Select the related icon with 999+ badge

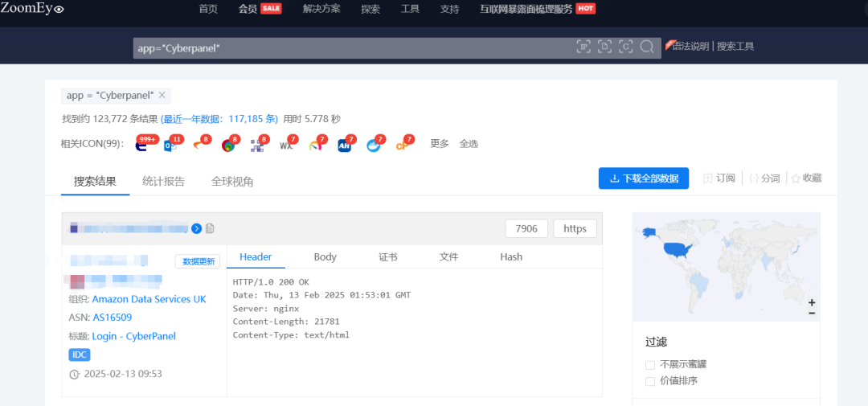[x=142, y=146]
